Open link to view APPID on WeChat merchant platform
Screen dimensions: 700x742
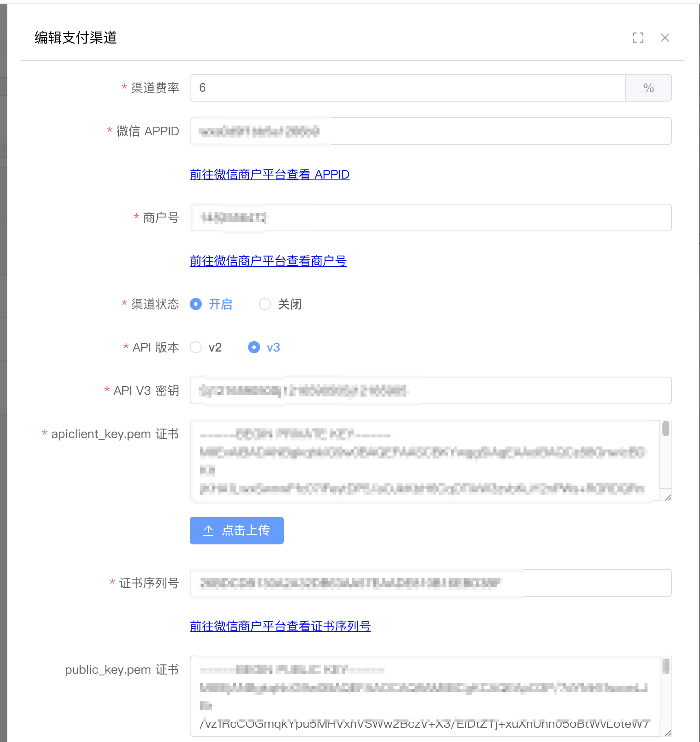coord(269,174)
